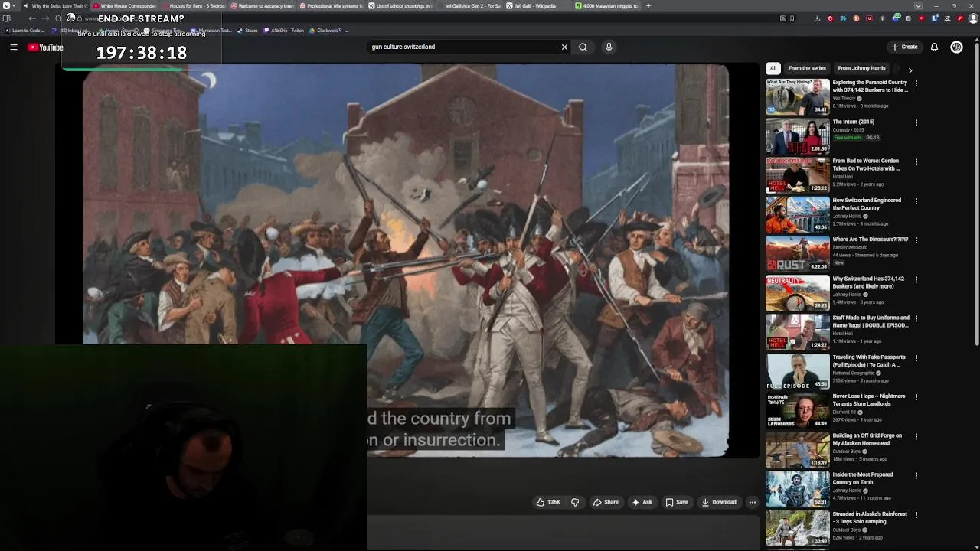
Task: Go back with browser back arrow
Action: pyautogui.click(x=32, y=18)
